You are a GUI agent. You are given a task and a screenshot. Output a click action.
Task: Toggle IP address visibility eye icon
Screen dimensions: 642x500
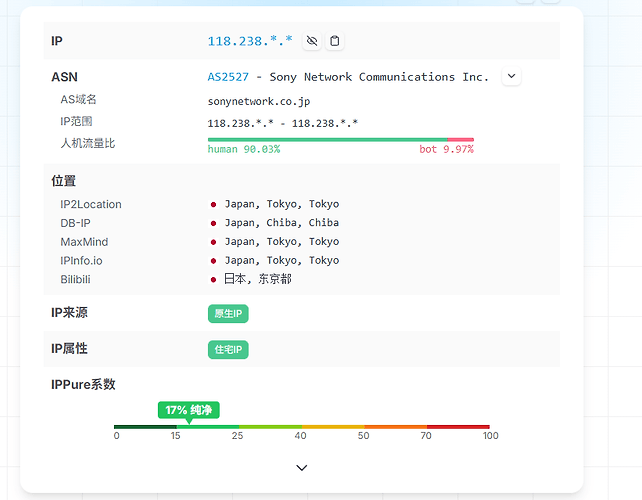click(x=312, y=41)
